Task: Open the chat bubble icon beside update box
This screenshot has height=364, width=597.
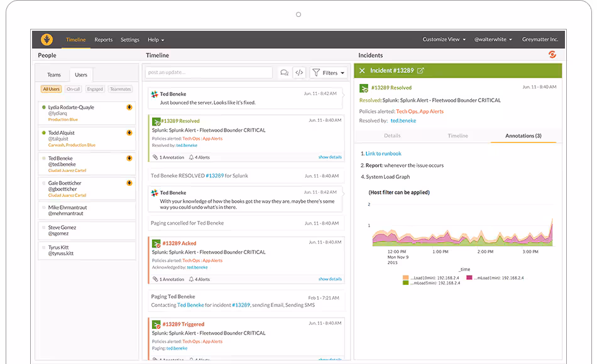Action: coord(284,73)
